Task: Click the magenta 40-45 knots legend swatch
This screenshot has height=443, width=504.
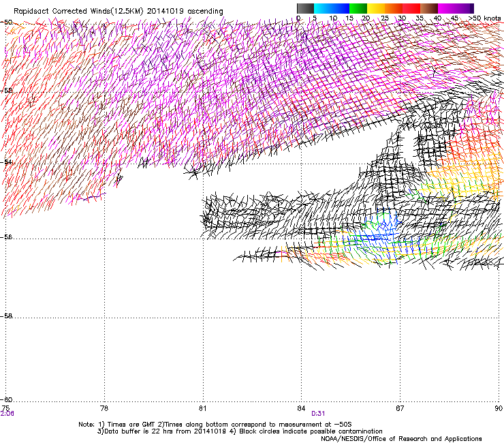Action: (x=447, y=8)
